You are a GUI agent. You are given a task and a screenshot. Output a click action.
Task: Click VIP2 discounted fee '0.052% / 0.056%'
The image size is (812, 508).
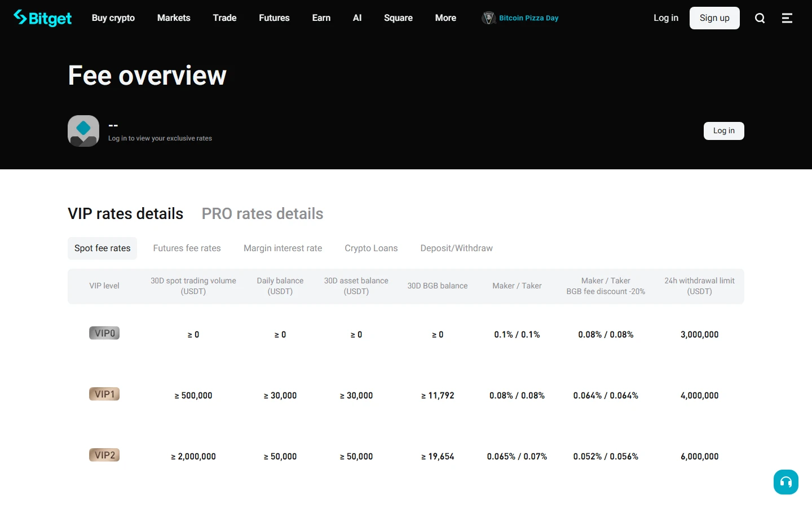point(606,457)
